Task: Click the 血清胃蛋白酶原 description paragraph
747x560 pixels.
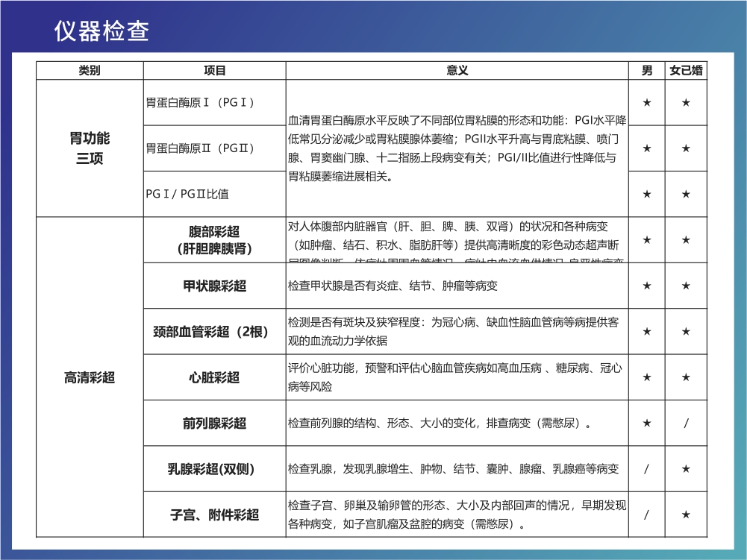Action: pos(457,148)
